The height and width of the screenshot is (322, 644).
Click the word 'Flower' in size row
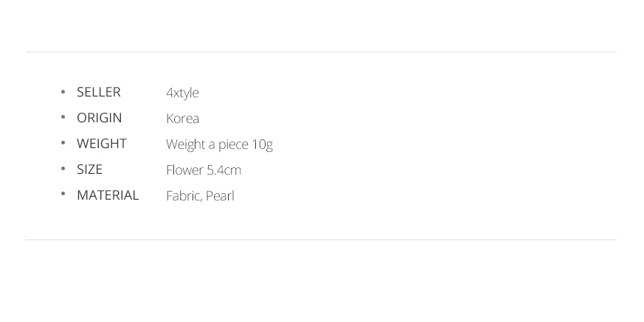185,170
